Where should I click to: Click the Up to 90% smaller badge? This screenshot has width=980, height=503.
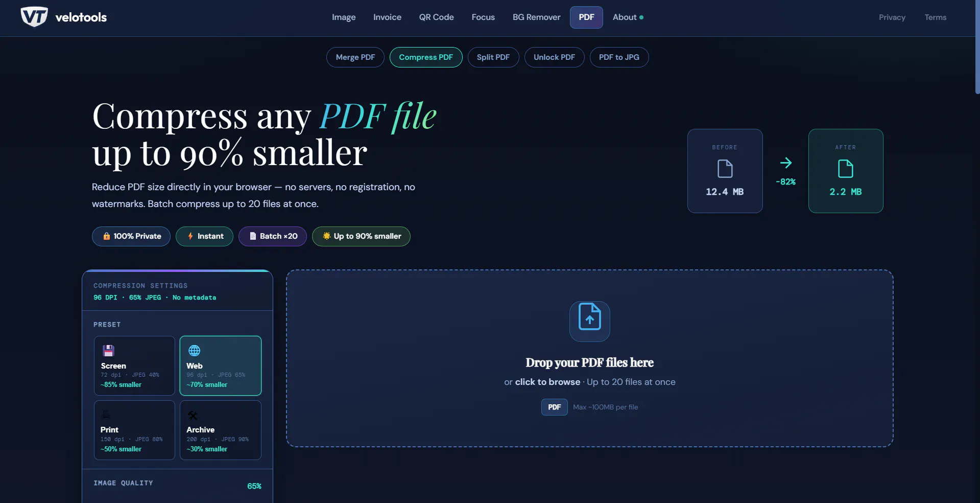coord(361,236)
